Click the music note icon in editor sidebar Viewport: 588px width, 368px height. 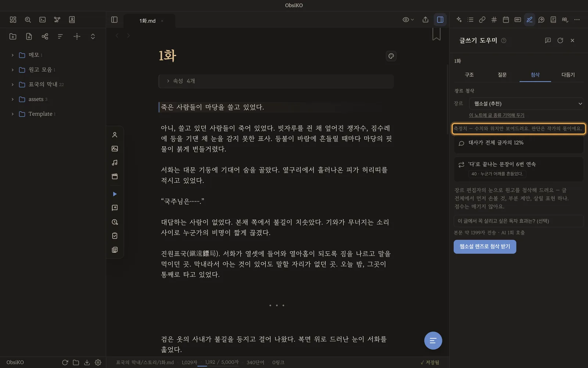coord(115,163)
